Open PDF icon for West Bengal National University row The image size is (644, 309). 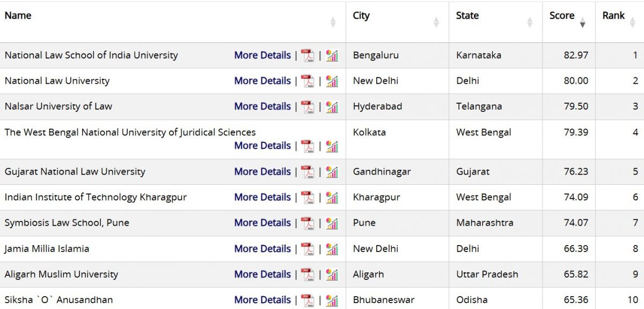pos(308,146)
